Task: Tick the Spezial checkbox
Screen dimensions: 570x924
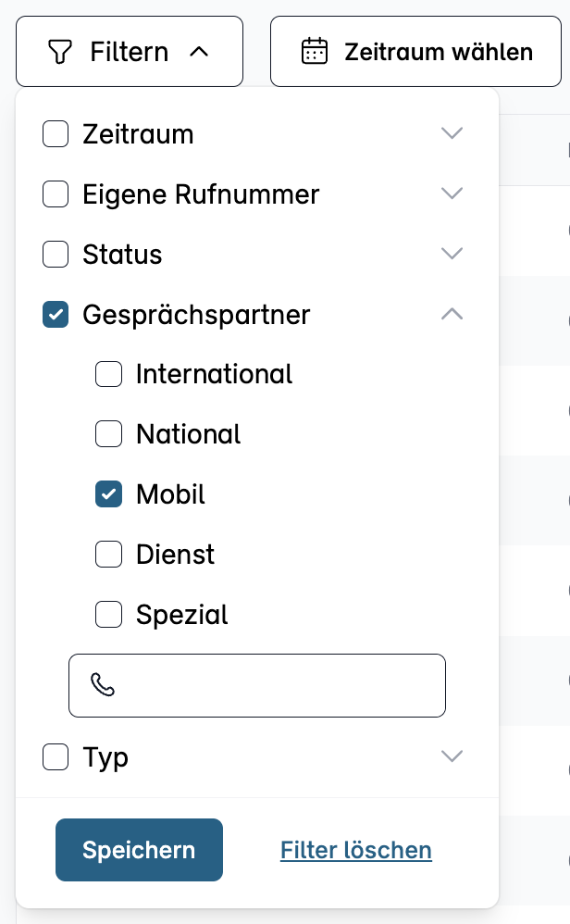Action: 109,615
